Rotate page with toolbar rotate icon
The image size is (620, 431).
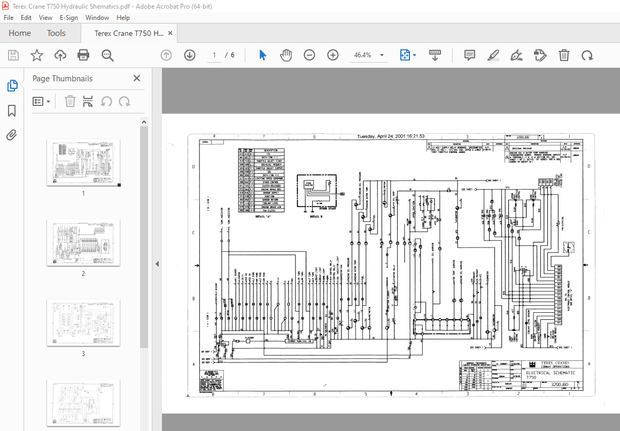tap(587, 55)
